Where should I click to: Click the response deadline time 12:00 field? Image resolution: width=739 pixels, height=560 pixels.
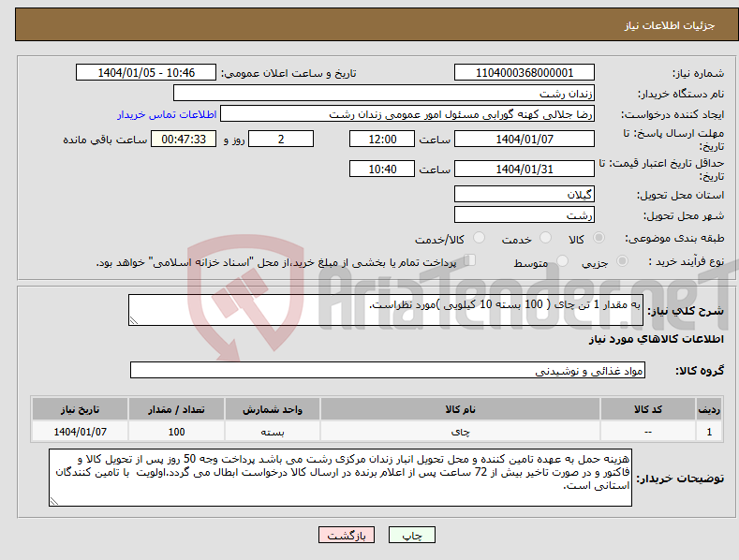coord(382,139)
